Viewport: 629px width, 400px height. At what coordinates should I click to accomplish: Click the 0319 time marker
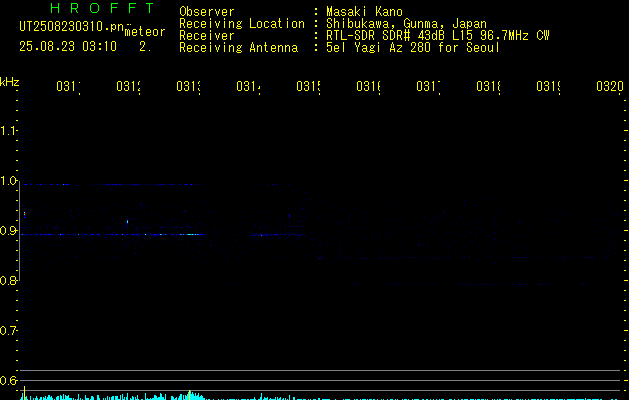point(548,86)
